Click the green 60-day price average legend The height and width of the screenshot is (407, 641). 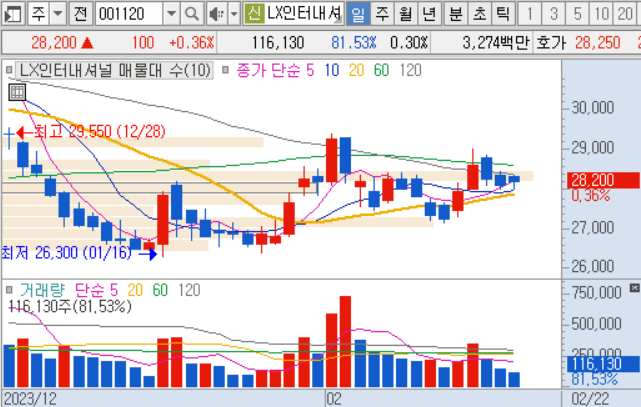point(381,70)
